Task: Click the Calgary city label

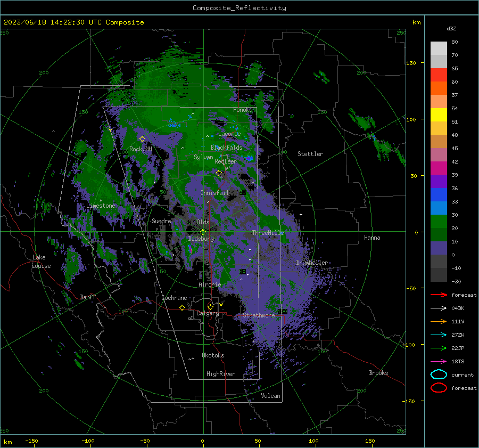Action: [x=208, y=313]
